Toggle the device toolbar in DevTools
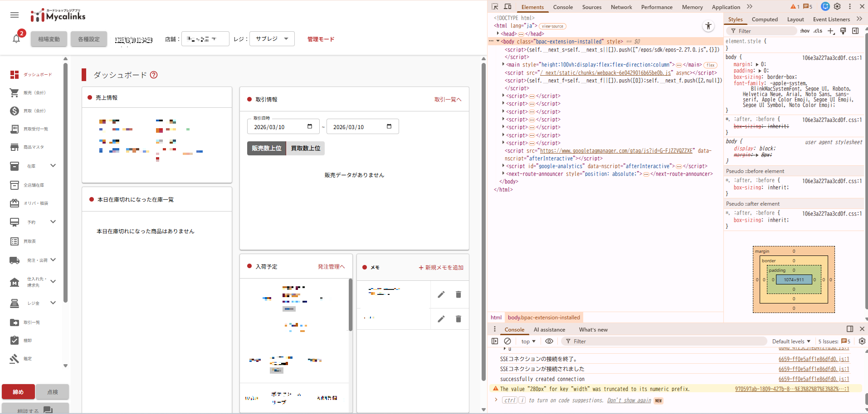Viewport: 868px width, 414px height. (508, 7)
